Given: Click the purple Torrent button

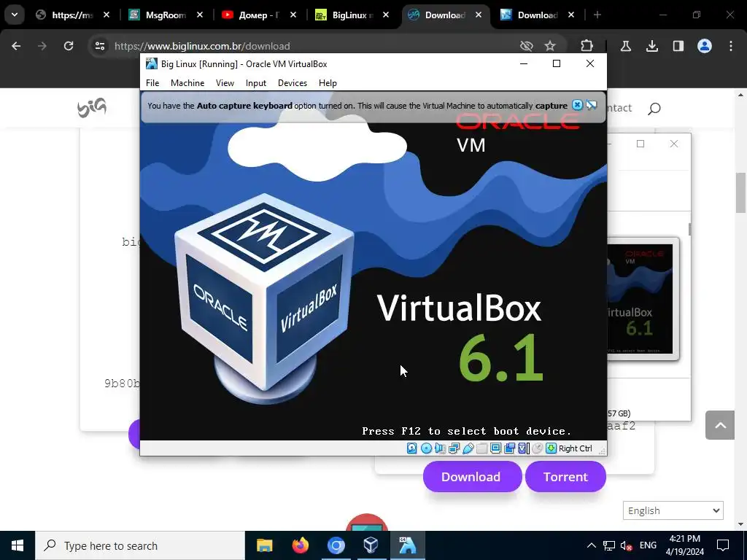Looking at the screenshot, I should click(565, 477).
